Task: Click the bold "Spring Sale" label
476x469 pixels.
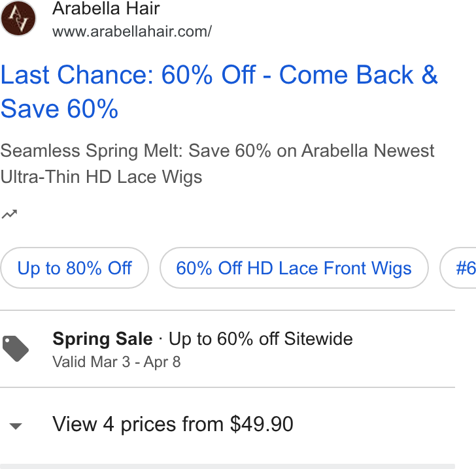Action: coord(102,338)
